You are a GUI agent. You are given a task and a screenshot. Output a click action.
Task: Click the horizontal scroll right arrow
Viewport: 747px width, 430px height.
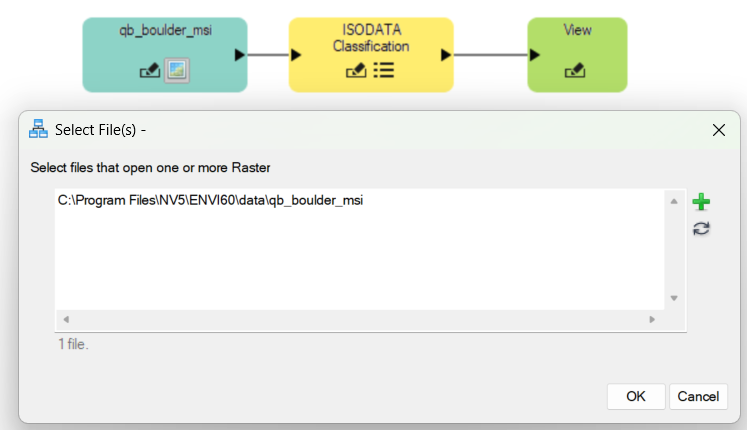tap(652, 319)
